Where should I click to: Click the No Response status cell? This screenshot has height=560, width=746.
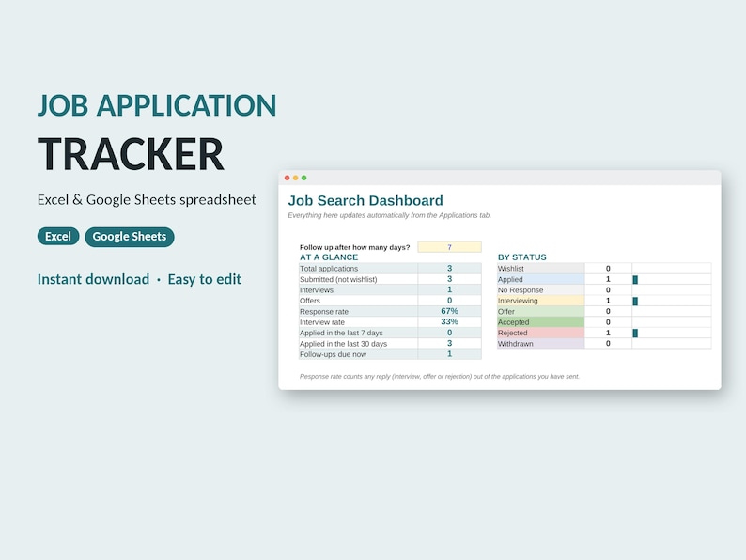tap(541, 289)
